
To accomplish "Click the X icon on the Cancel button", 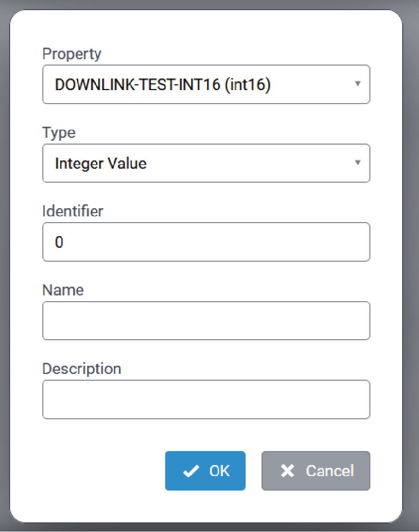I will 287,471.
